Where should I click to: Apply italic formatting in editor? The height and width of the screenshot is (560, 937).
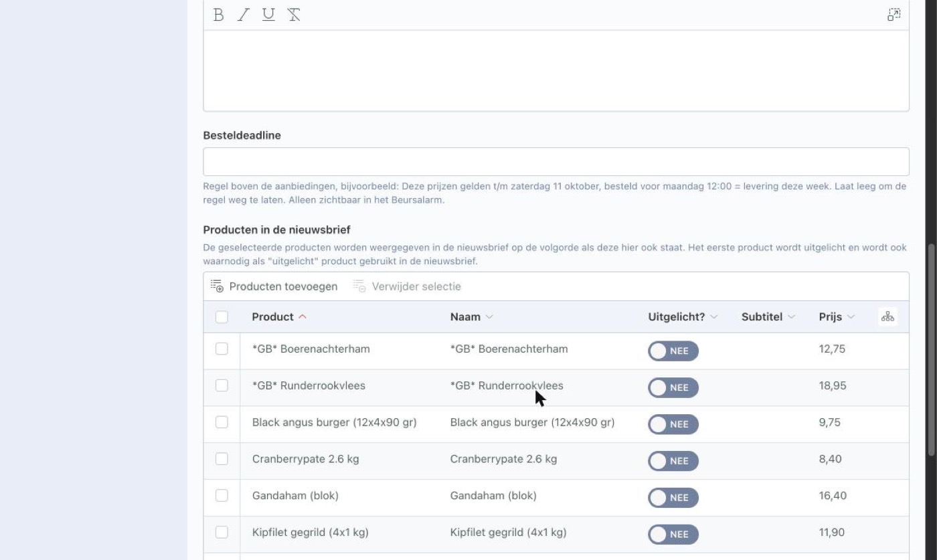click(x=244, y=15)
